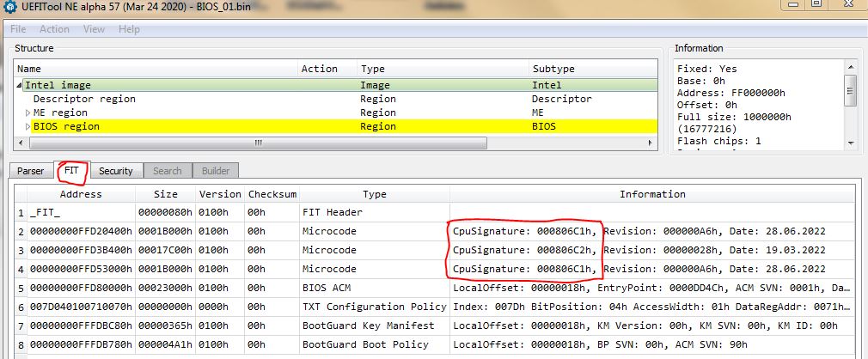Click the row 8 header number
This screenshot has height=359, width=868.
(x=21, y=344)
